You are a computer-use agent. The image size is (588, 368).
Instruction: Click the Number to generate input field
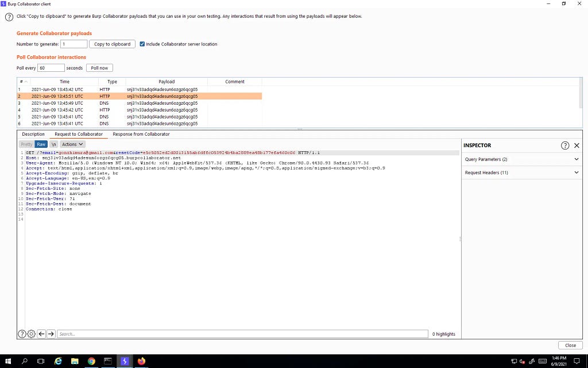(74, 44)
